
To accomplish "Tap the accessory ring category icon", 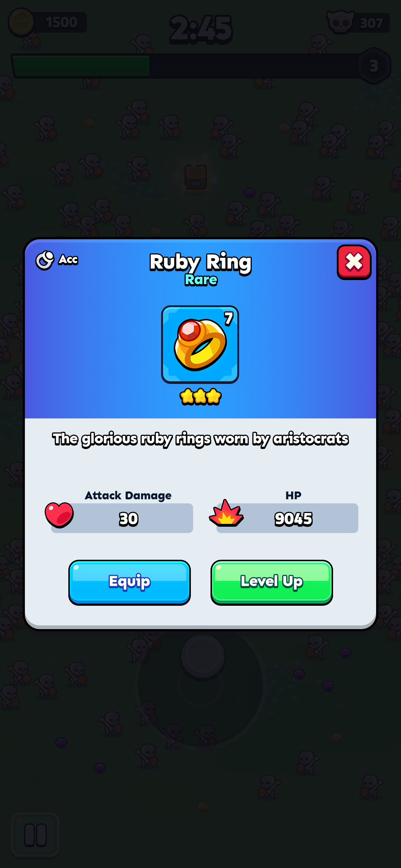I will tap(45, 260).
